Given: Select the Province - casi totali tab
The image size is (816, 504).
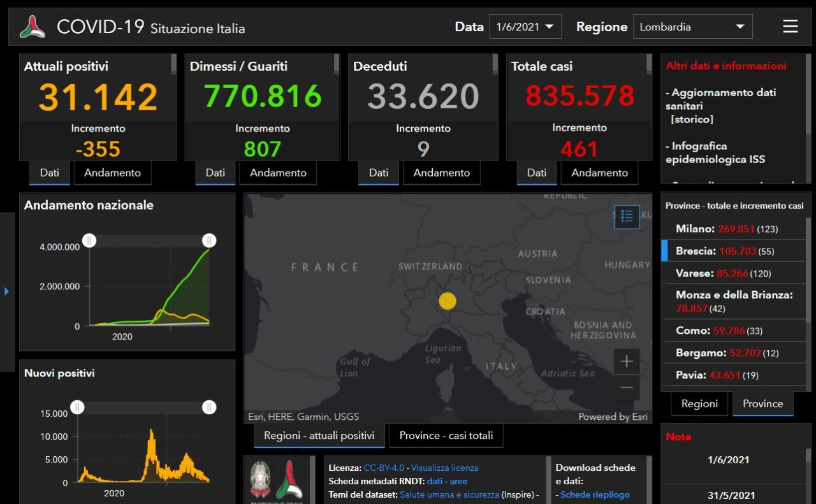Looking at the screenshot, I should (446, 436).
